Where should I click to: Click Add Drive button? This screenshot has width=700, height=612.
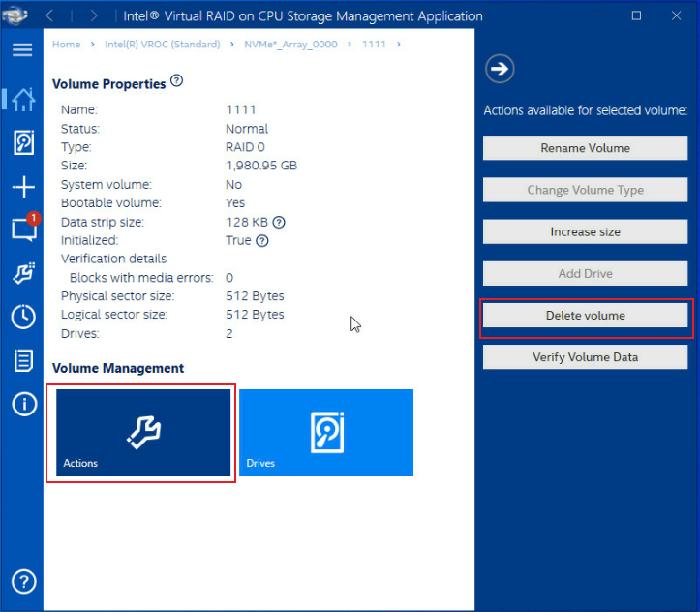click(585, 273)
